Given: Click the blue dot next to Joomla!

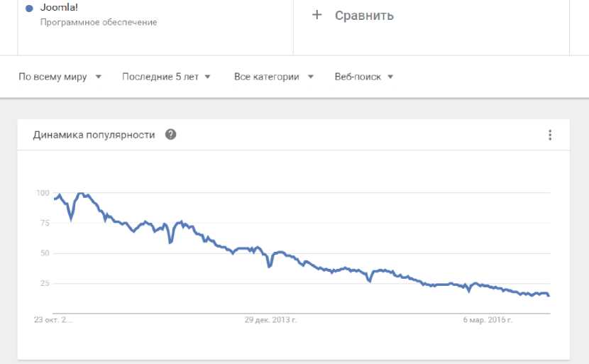Looking at the screenshot, I should point(29,9).
